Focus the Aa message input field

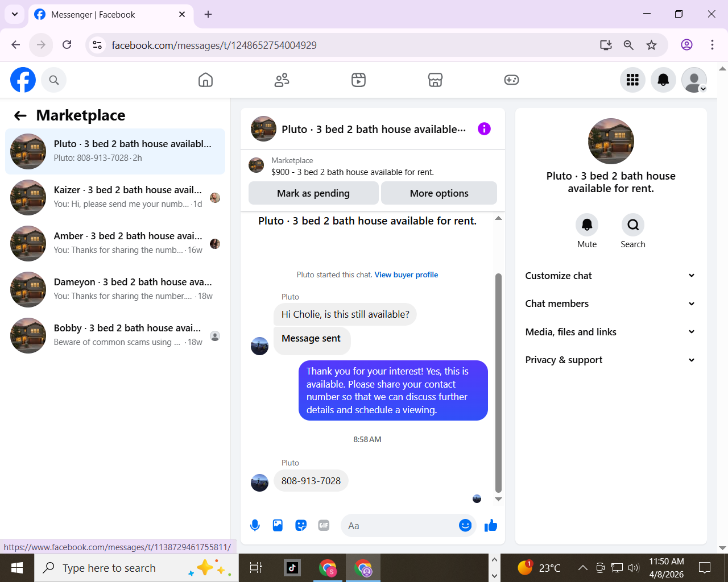click(x=401, y=526)
